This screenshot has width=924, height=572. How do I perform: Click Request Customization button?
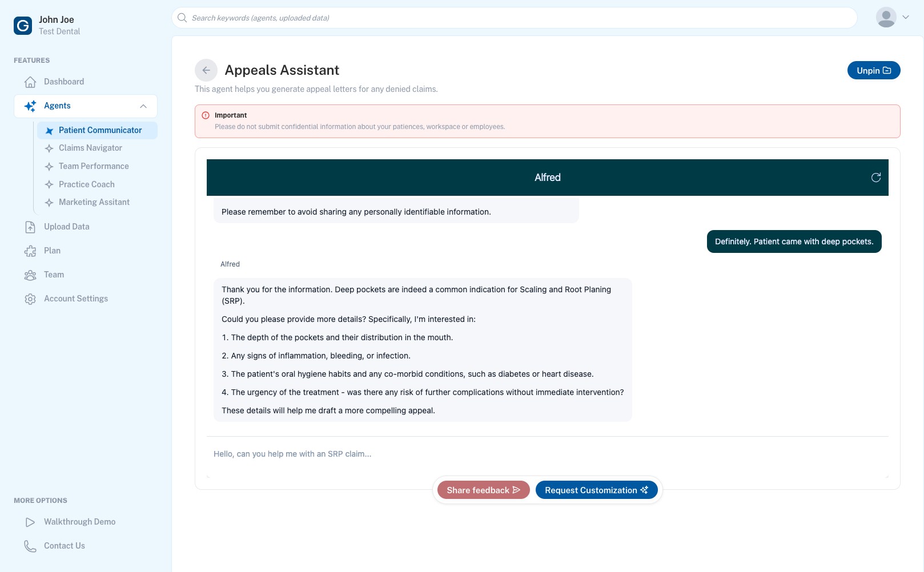(x=597, y=490)
